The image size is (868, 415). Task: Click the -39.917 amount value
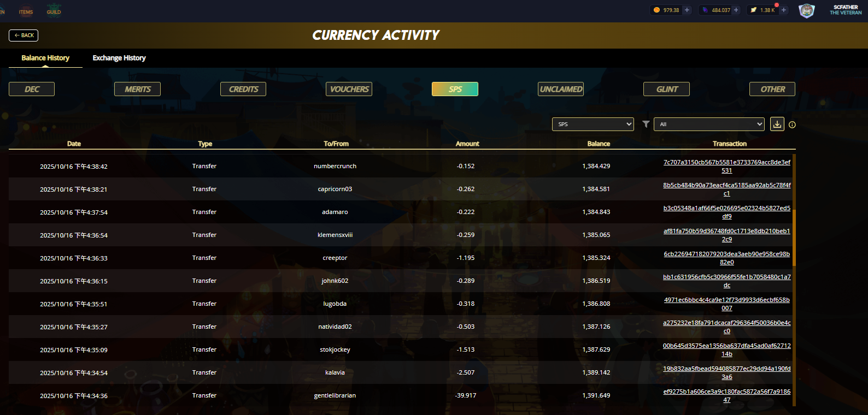pos(466,395)
